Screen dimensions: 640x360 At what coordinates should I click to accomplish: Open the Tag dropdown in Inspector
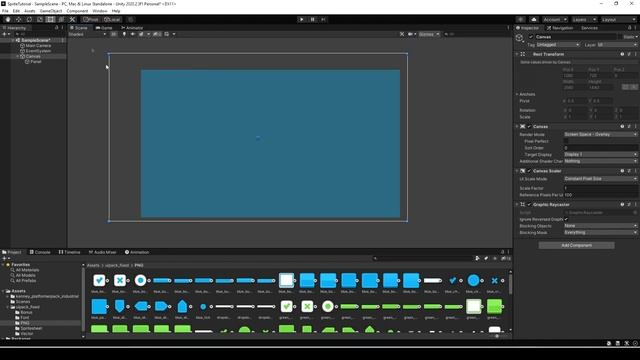point(558,44)
